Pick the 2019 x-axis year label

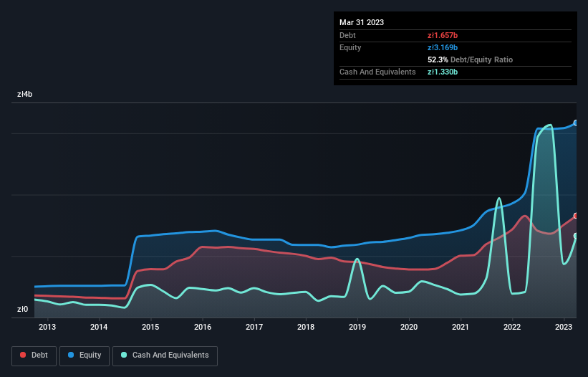coord(357,328)
